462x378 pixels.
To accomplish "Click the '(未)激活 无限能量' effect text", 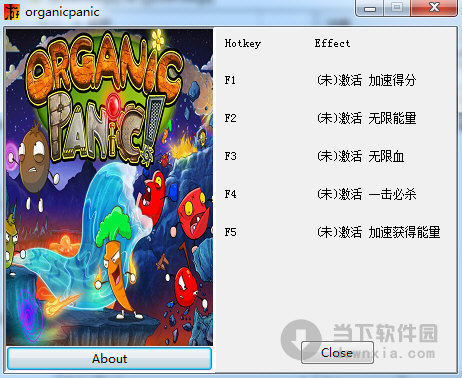I will (366, 118).
